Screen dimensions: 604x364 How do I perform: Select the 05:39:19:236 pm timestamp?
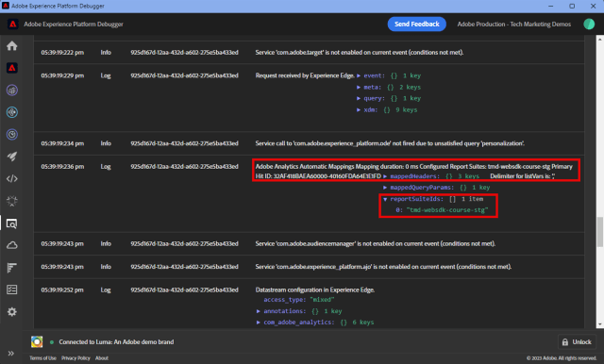click(62, 167)
